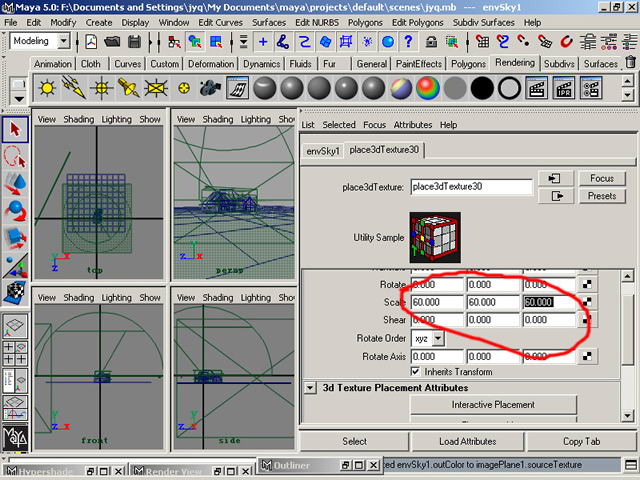Create an ambient light from shelf
The height and width of the screenshot is (480, 640).
coord(47,88)
